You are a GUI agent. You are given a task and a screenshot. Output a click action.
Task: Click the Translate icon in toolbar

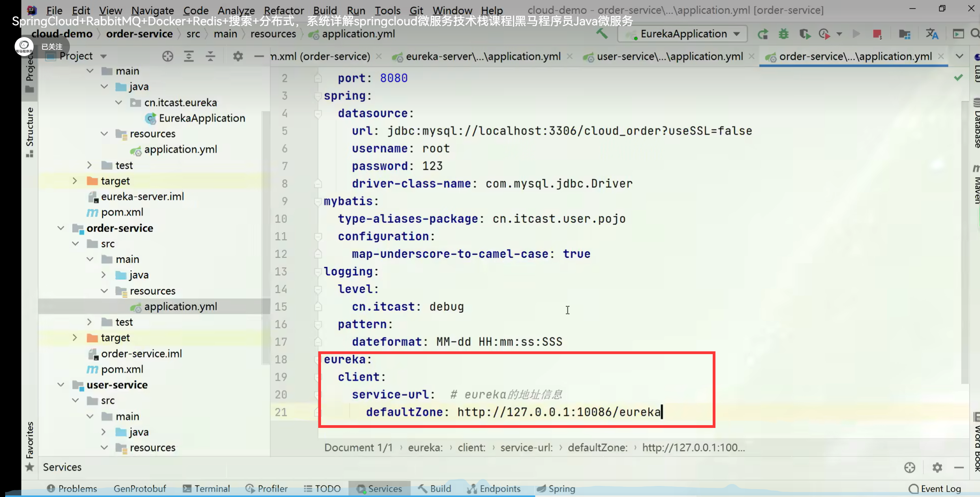pos(932,34)
